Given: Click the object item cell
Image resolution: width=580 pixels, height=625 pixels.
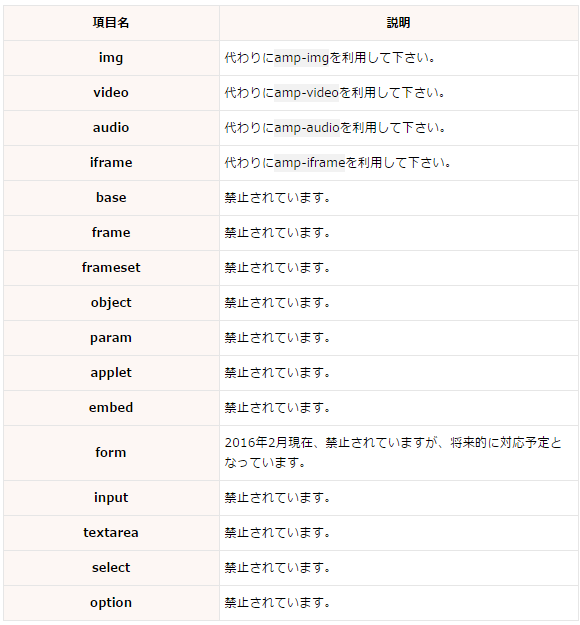Looking at the screenshot, I should (x=111, y=303).
